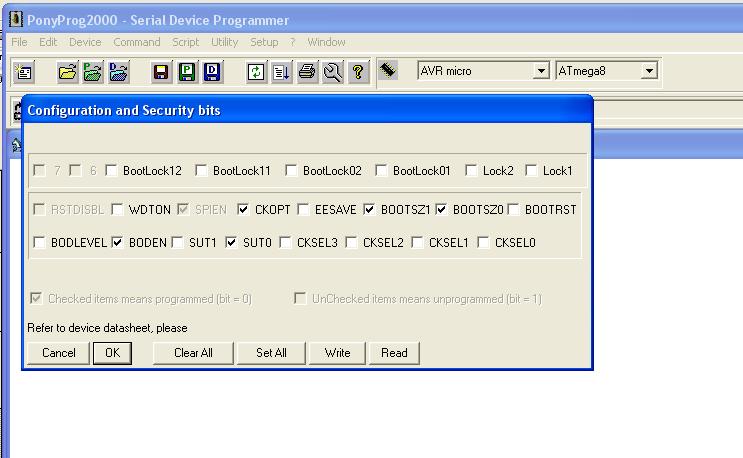Viewport: 743px width, 458px height.
Task: Click the Print icon in toolbar
Action: [307, 72]
